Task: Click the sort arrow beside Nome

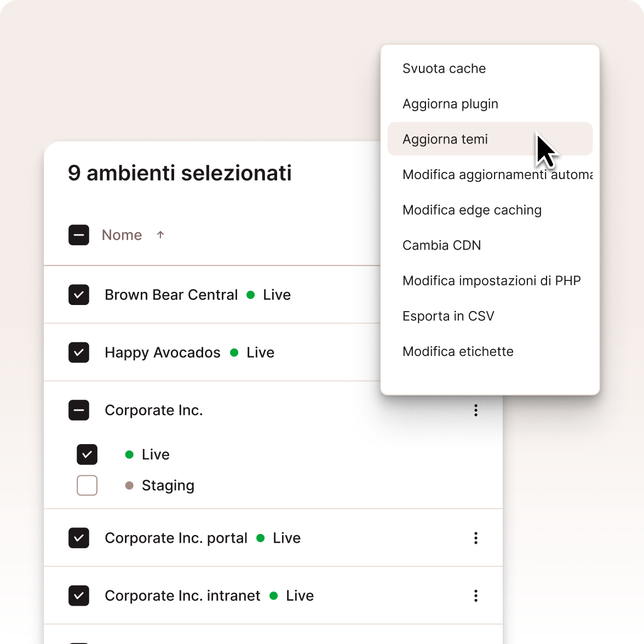Action: [160, 235]
